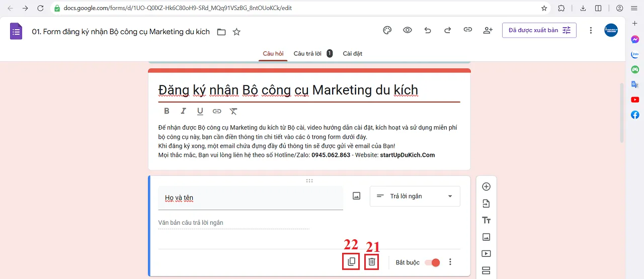Open the game controller sidebar icon

[635, 69]
